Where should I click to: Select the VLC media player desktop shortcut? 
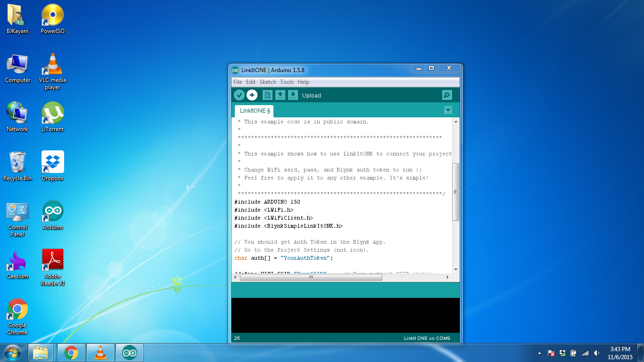click(x=52, y=71)
